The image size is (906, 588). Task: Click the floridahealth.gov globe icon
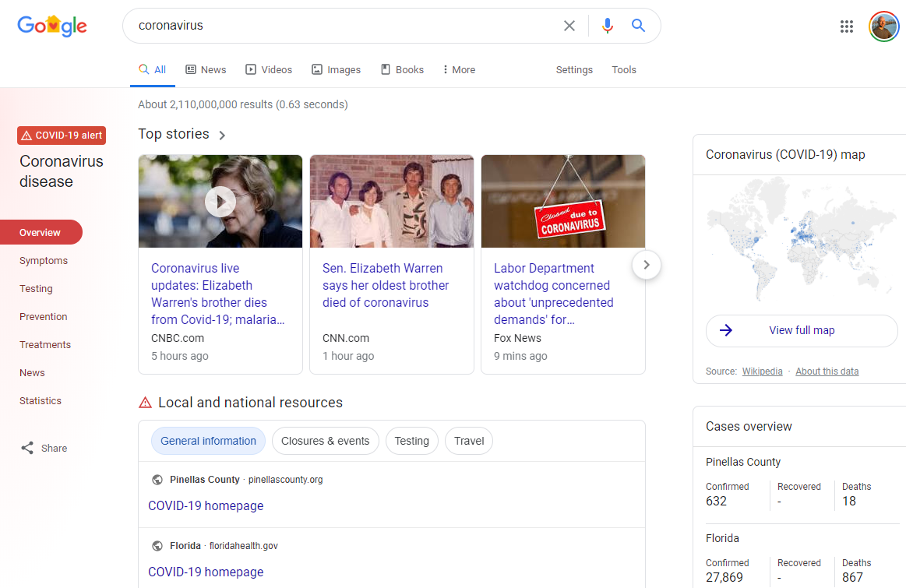click(x=157, y=546)
